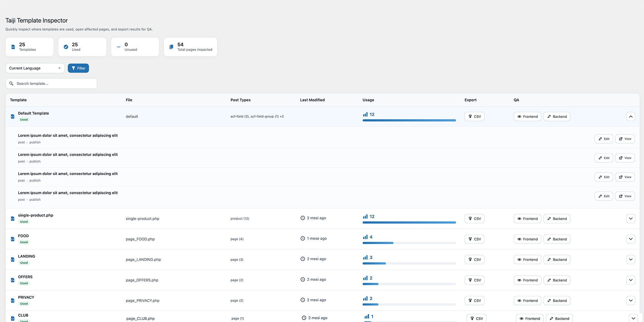Viewport: 644px width, 322px height.
Task: Open Frontend preview for the single-product.php template
Action: click(527, 219)
